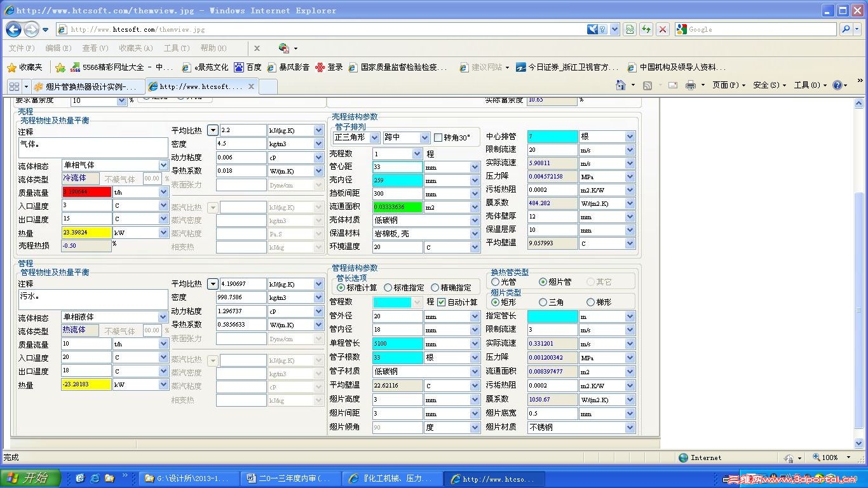Click the page vertical scrollbar down arrow

tap(859, 443)
